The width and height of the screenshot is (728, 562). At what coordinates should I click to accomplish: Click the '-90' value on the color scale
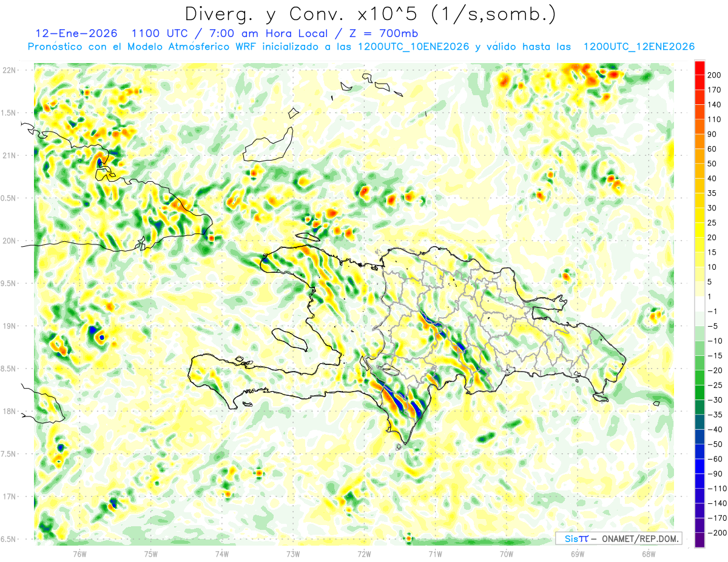[x=715, y=473]
